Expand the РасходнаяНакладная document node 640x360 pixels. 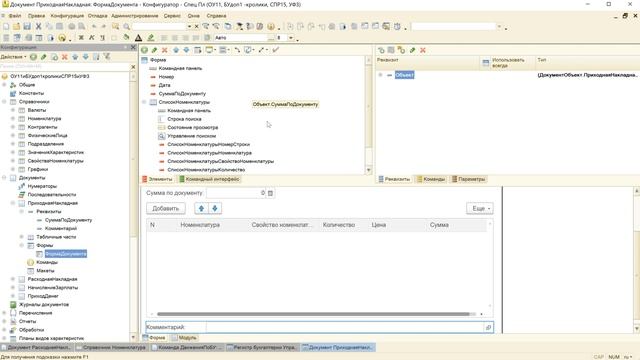(13, 279)
